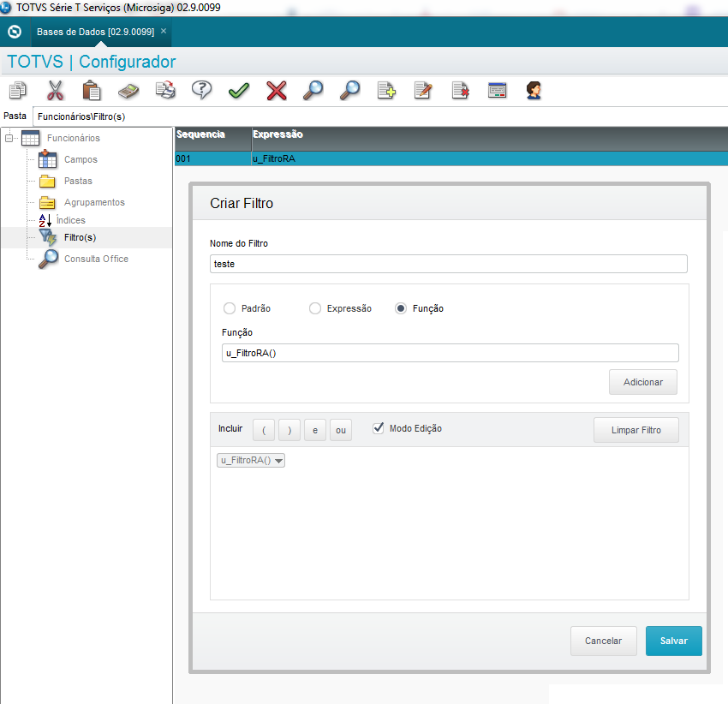
Task: Click the Cancelar button
Action: [x=603, y=641]
